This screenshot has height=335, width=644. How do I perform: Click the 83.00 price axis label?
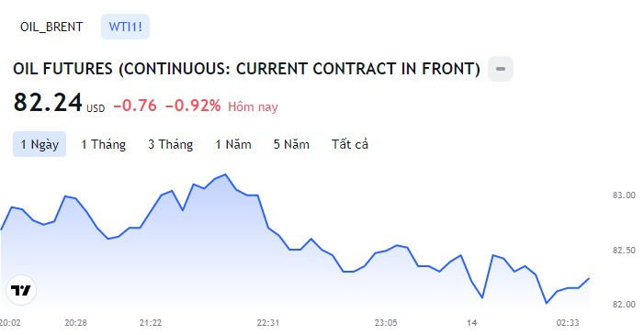pyautogui.click(x=624, y=195)
